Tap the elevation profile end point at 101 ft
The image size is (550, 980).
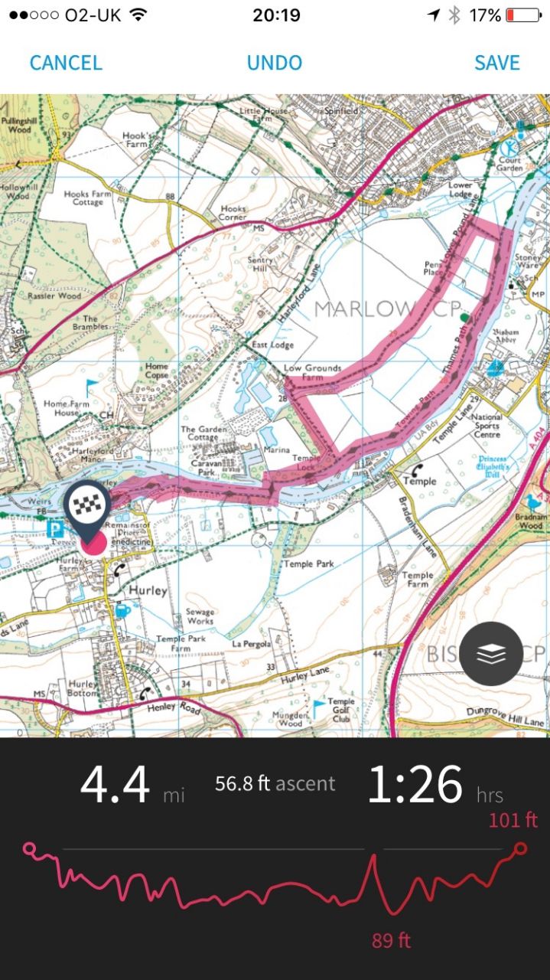pos(521,848)
